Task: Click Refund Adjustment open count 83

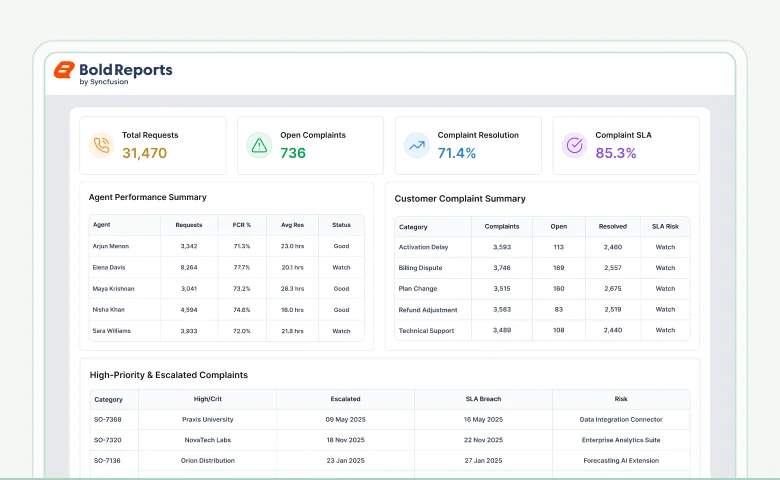Action: [x=559, y=309]
